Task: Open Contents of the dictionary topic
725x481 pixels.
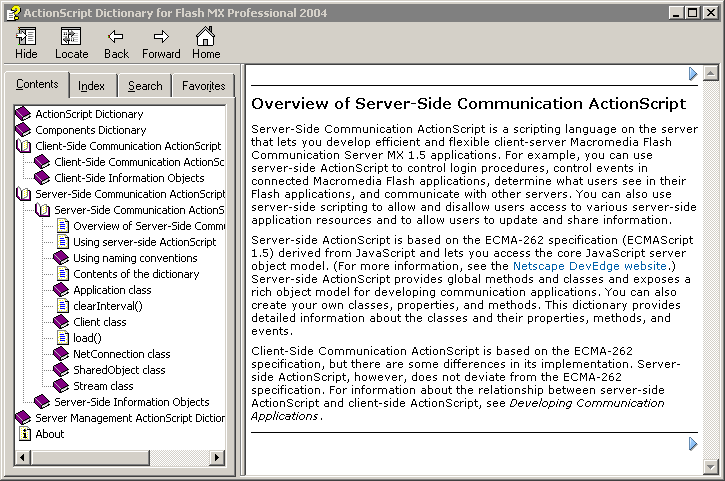Action: pos(136,274)
